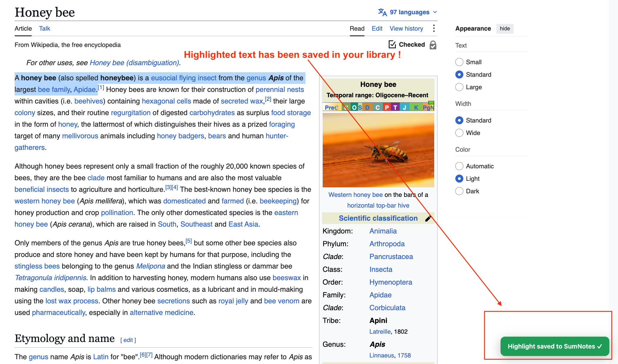
Task: Open the royal jelly link
Action: 233,301
